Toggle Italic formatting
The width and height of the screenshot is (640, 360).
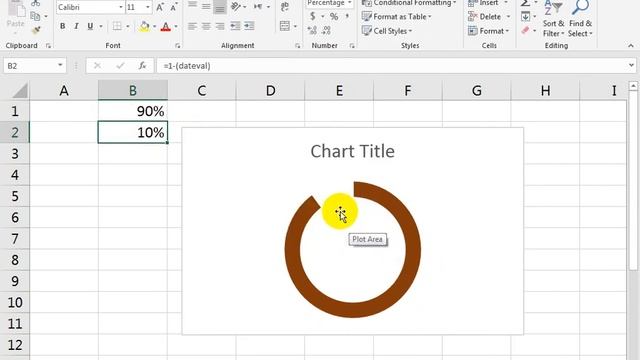tap(76, 26)
